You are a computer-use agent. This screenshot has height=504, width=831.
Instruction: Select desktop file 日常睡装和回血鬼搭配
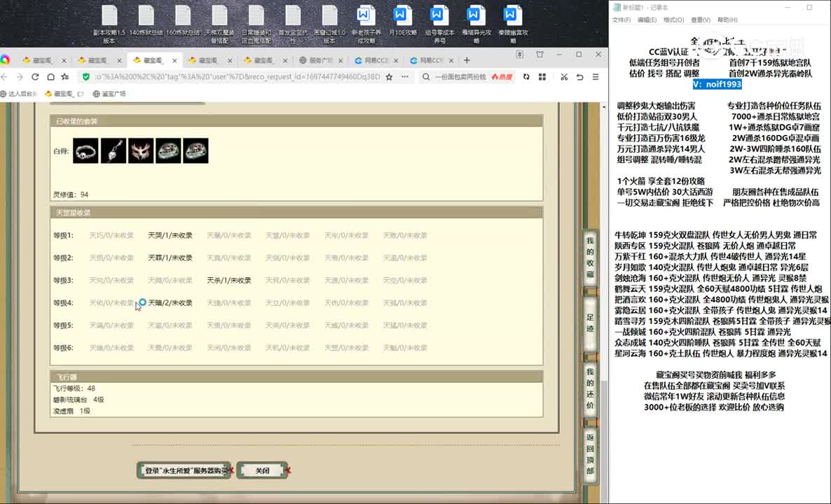256,24
